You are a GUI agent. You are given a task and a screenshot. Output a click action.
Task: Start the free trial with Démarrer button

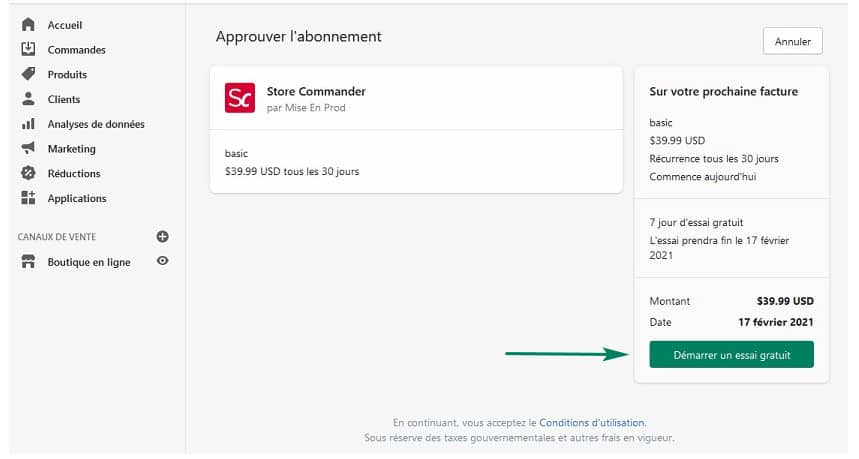click(731, 355)
